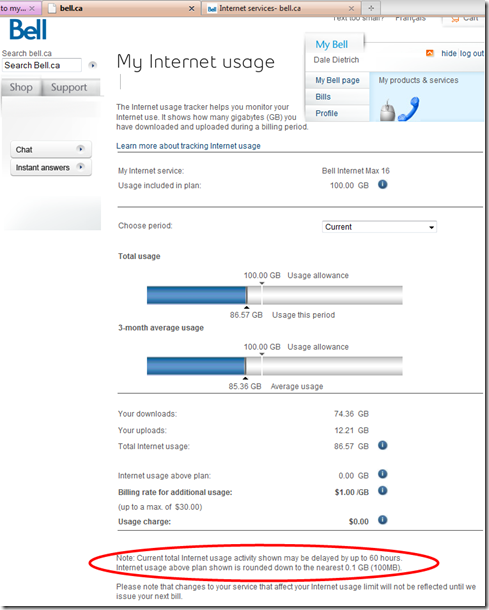This screenshot has height=610, width=489.
Task: Click the 3-month average usage bar
Action: (x=275, y=366)
